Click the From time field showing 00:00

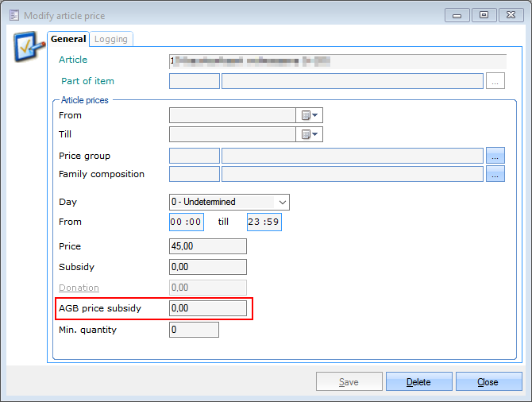tap(186, 222)
